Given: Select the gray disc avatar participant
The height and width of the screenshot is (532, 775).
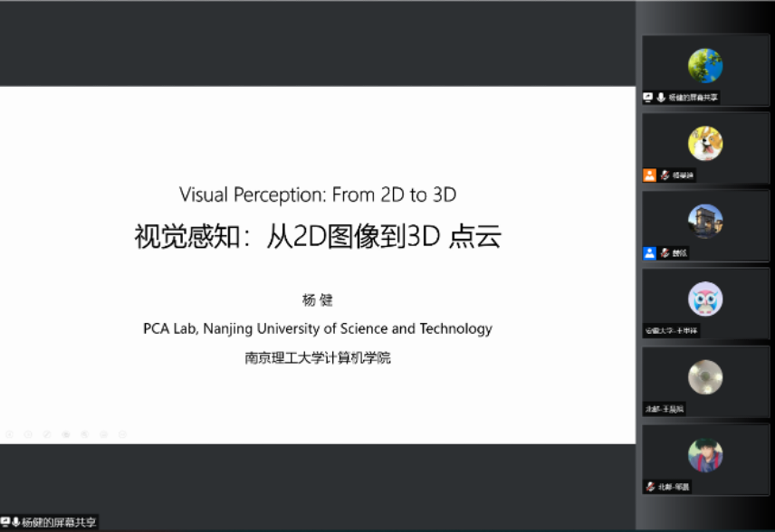Looking at the screenshot, I should tap(705, 377).
